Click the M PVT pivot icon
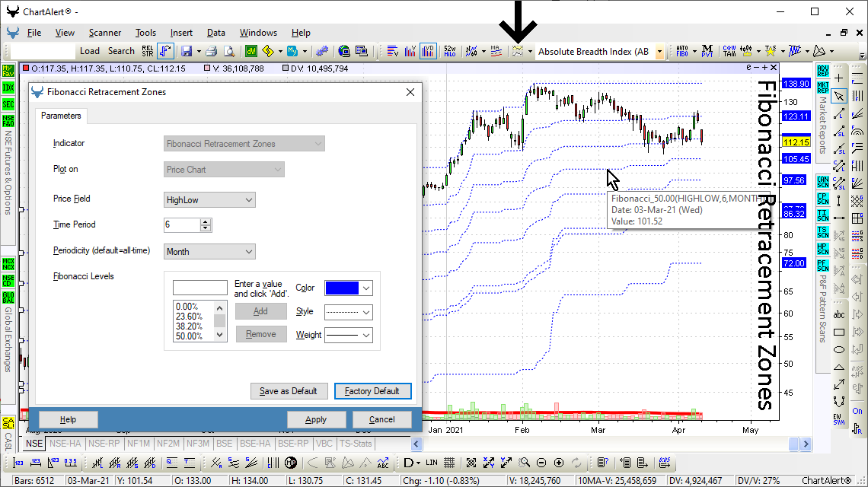 707,52
